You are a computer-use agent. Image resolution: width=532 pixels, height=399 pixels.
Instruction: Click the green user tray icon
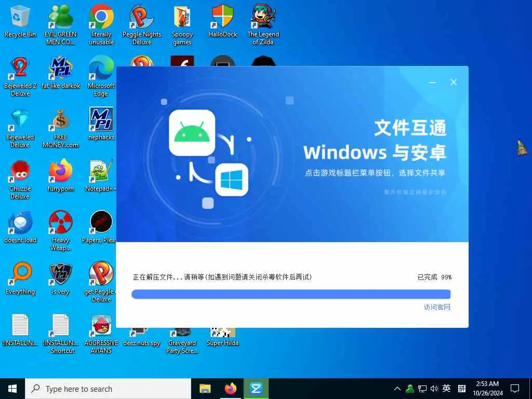[409, 389]
